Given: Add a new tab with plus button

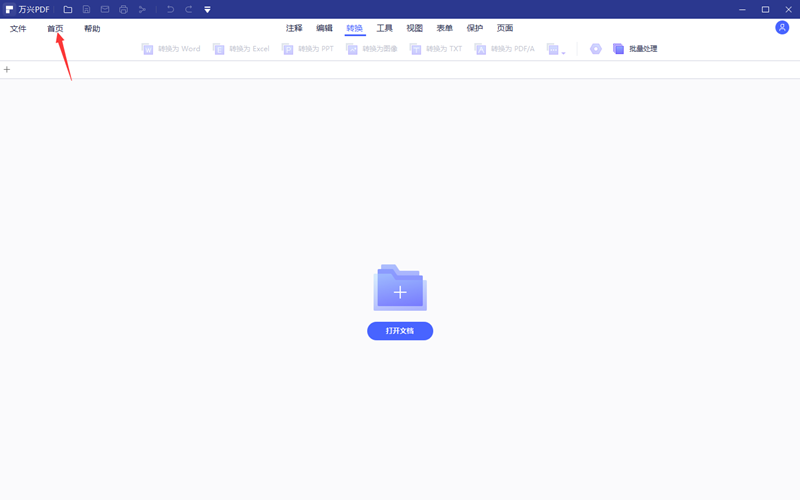Looking at the screenshot, I should pyautogui.click(x=7, y=70).
